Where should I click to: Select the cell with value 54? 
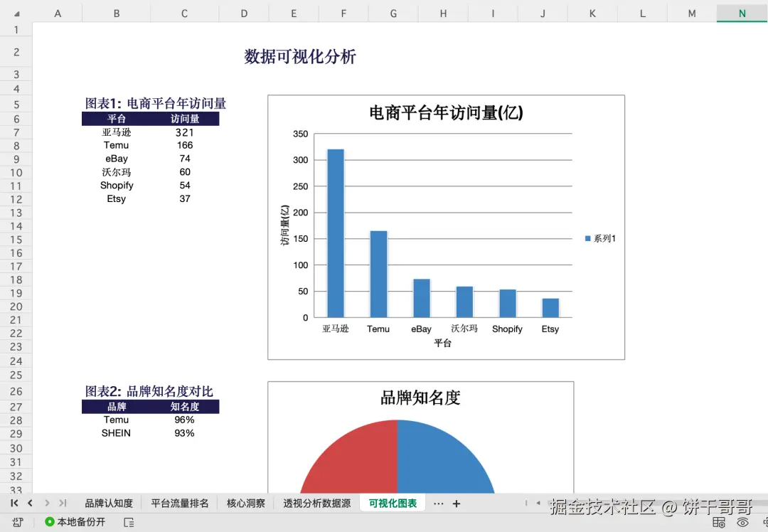[185, 185]
